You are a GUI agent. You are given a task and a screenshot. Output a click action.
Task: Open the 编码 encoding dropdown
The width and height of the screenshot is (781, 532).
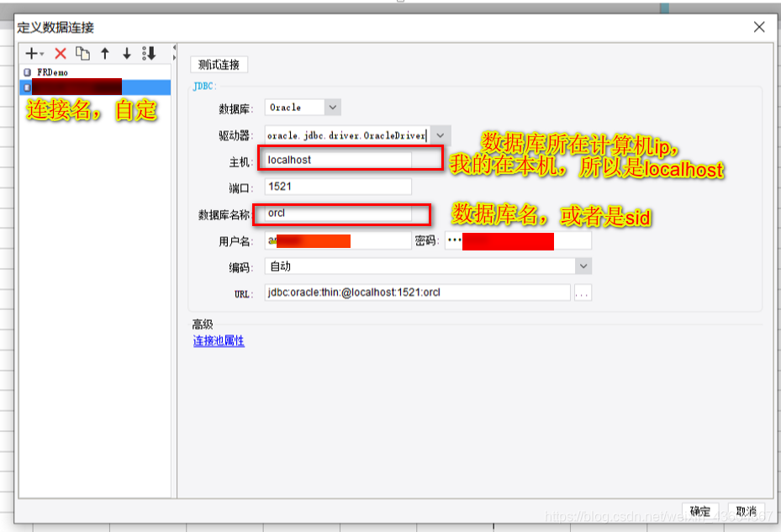[x=582, y=266]
